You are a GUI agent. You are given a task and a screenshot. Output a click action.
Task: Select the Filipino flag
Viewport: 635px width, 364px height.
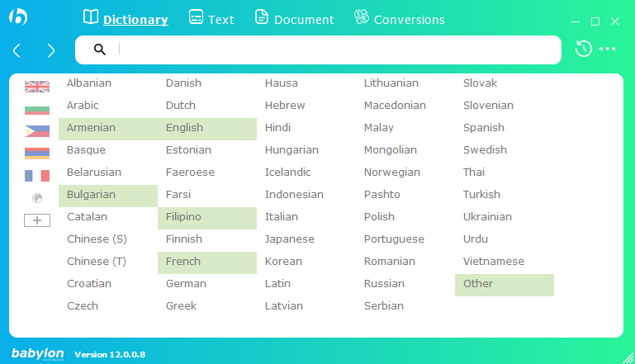click(37, 131)
